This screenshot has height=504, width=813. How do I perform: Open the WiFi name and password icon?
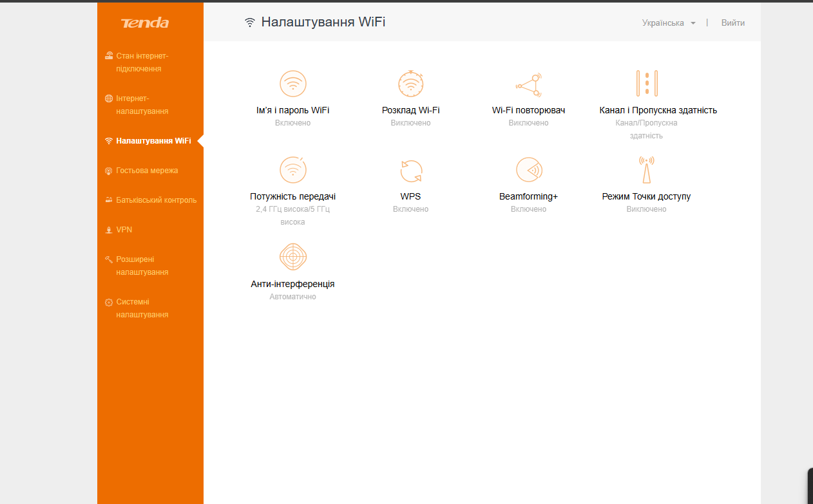293,84
